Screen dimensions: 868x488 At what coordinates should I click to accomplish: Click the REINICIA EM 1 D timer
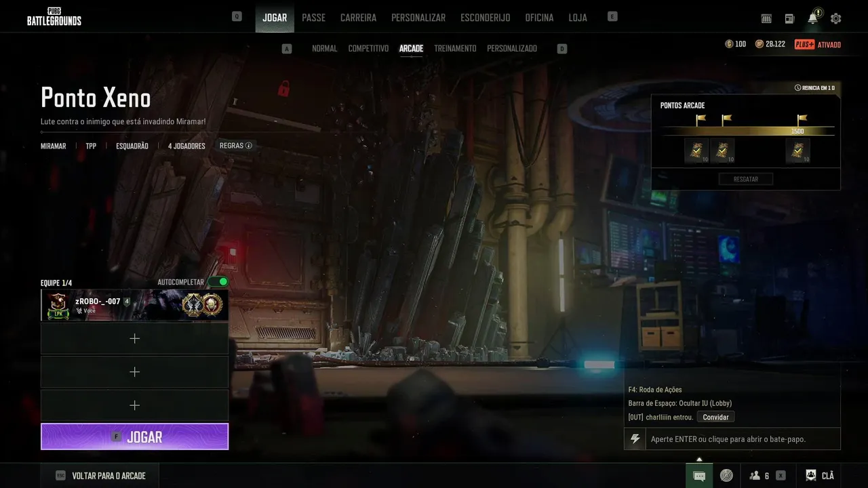(x=814, y=88)
